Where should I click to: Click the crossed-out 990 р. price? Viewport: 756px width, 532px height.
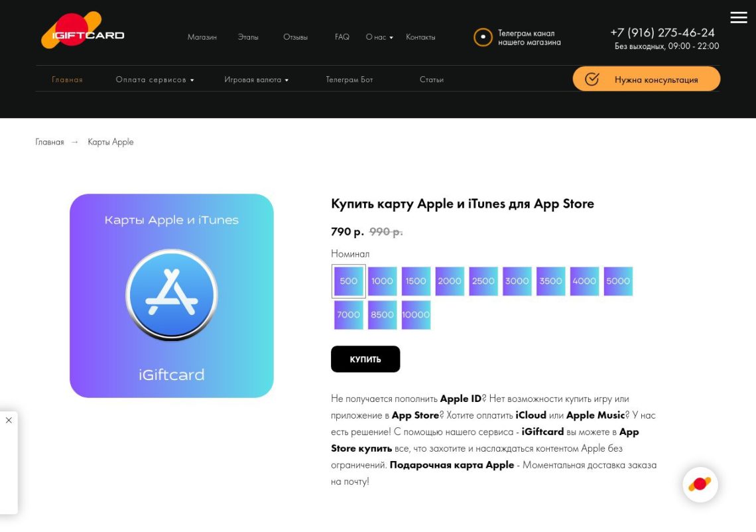386,232
